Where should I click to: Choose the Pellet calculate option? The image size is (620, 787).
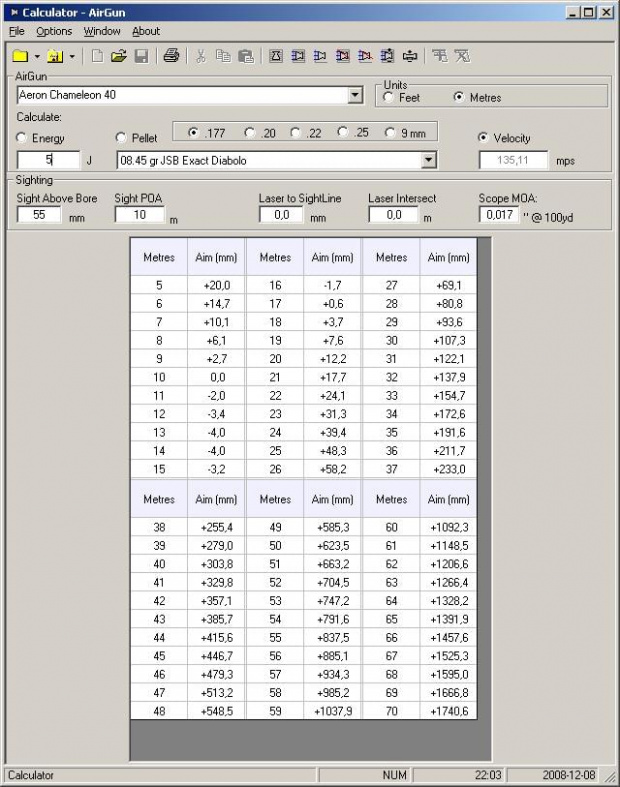pyautogui.click(x=120, y=138)
